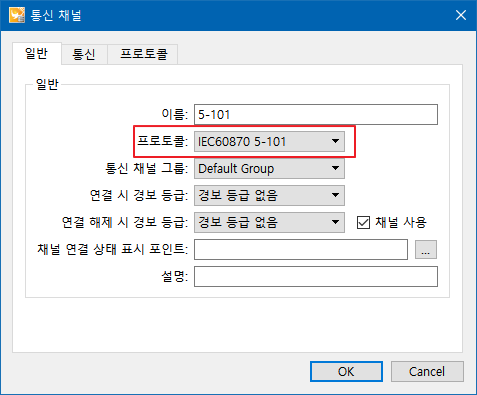Click the Cancel button
Screen dimensions: 477x395
click(427, 371)
